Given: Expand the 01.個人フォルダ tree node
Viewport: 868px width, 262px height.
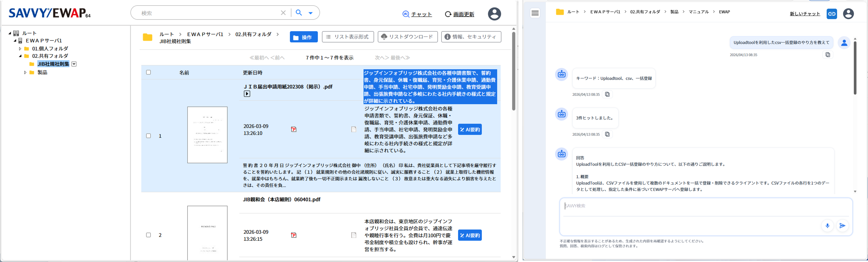Looking at the screenshot, I should 20,49.
